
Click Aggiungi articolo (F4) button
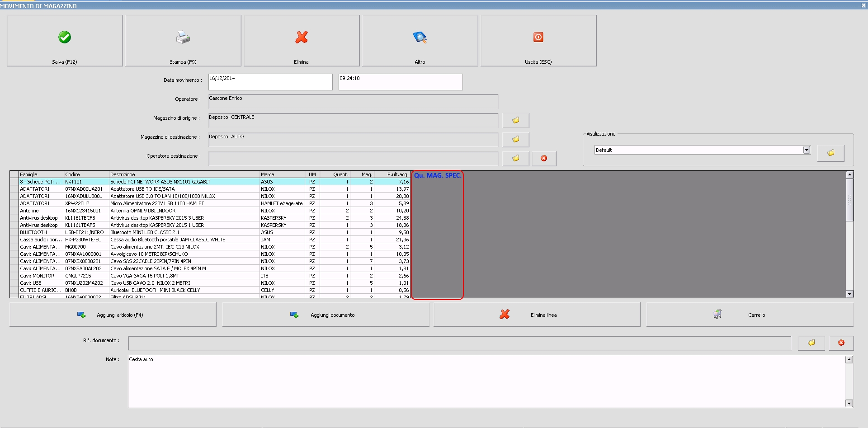coord(113,315)
